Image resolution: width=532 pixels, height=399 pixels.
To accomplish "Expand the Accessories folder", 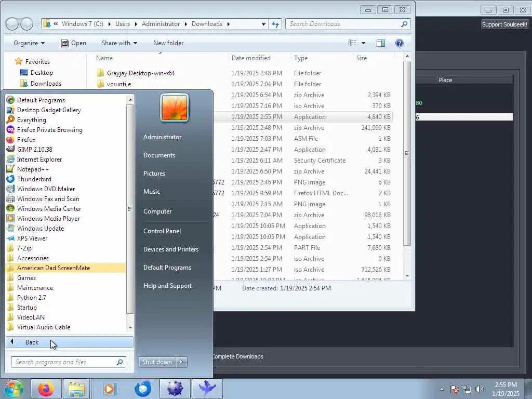I will (x=33, y=258).
